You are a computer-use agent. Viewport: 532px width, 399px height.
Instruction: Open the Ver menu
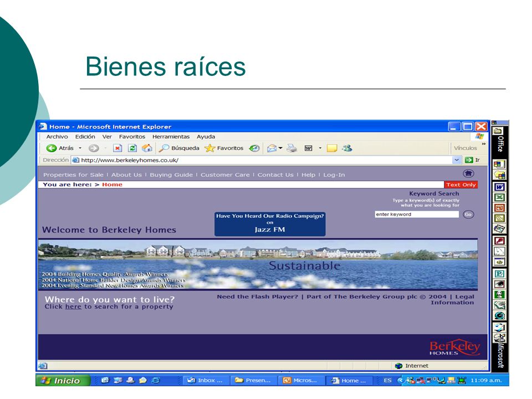coord(107,137)
